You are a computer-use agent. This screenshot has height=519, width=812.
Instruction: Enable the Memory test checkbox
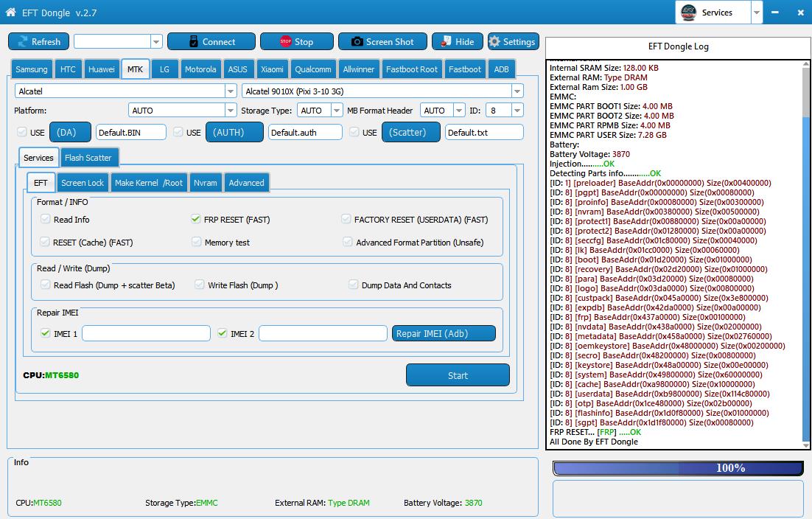click(x=196, y=242)
